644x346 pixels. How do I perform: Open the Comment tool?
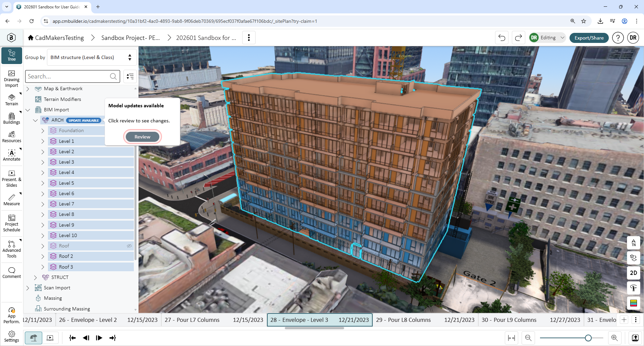12,273
